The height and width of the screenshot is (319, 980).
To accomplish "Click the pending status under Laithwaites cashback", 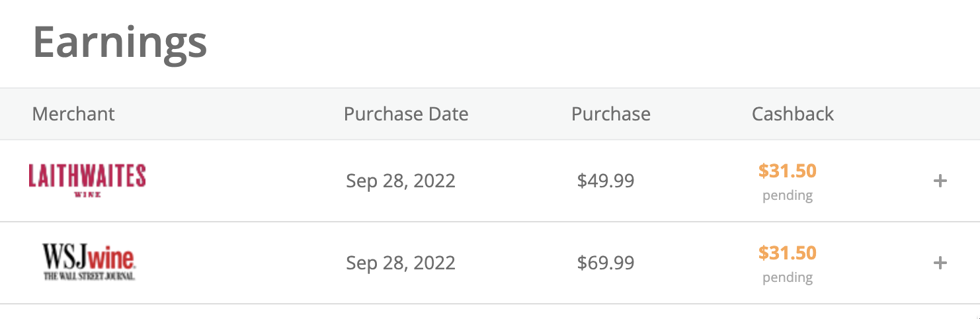I will (788, 196).
